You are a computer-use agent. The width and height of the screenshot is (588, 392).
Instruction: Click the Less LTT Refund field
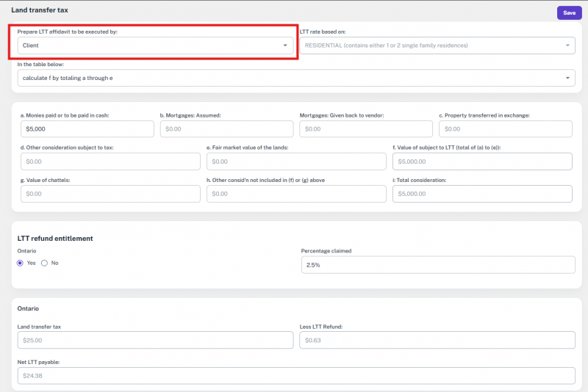[x=437, y=340]
